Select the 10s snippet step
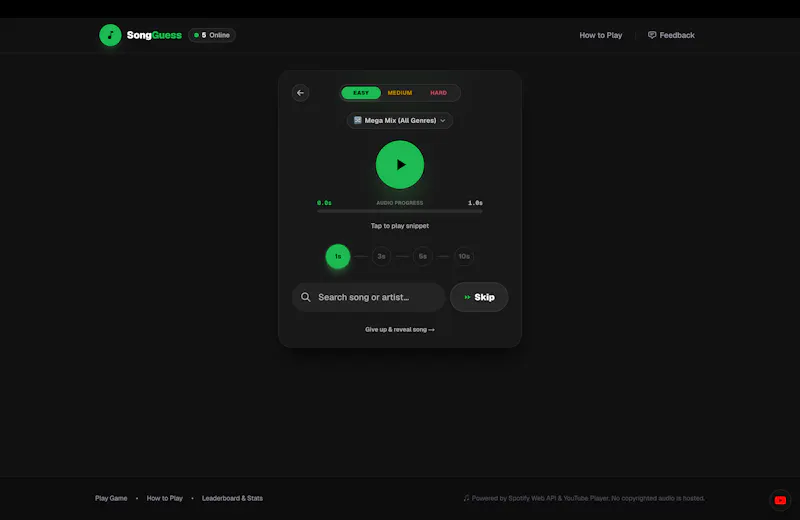The width and height of the screenshot is (800, 520). point(464,256)
